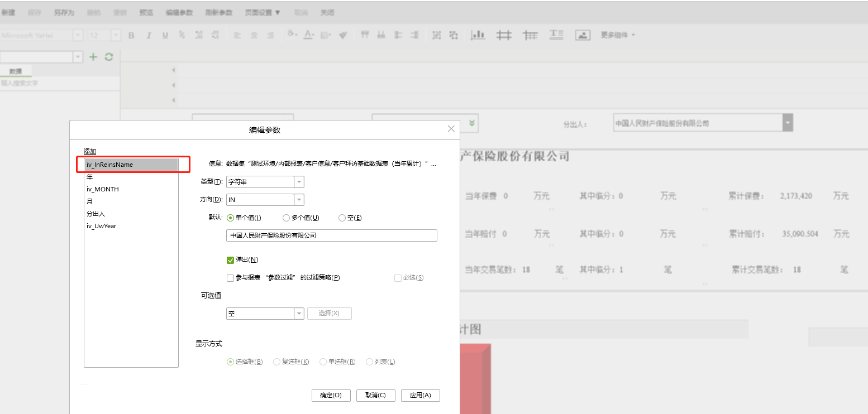Align text center in toolbar
The height and width of the screenshot is (414, 868).
[254, 35]
